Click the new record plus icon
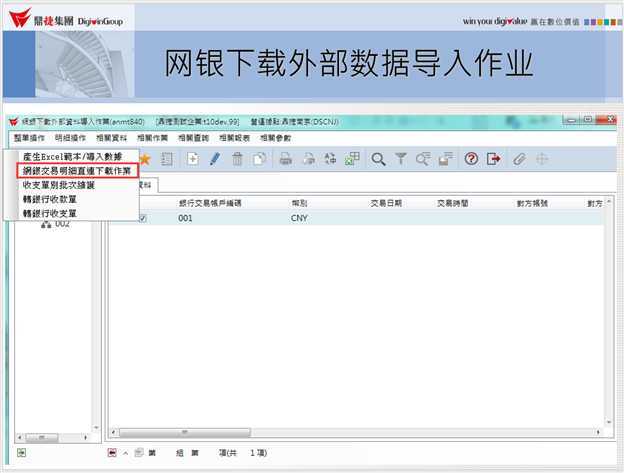 click(x=193, y=160)
